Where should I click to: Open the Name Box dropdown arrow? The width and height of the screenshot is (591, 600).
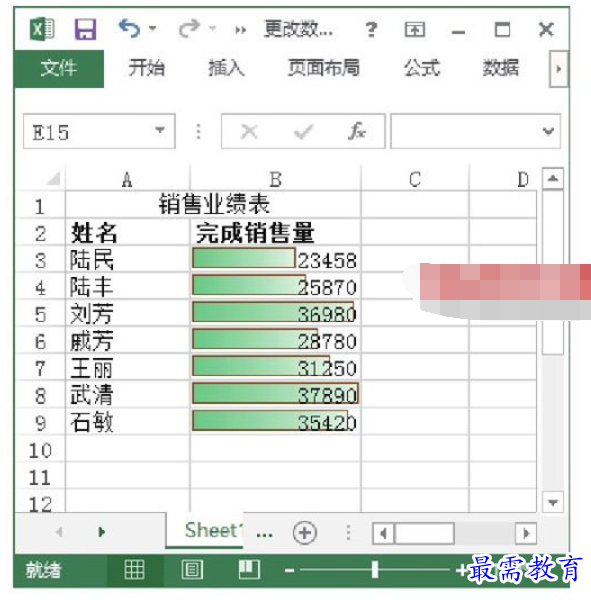(160, 130)
